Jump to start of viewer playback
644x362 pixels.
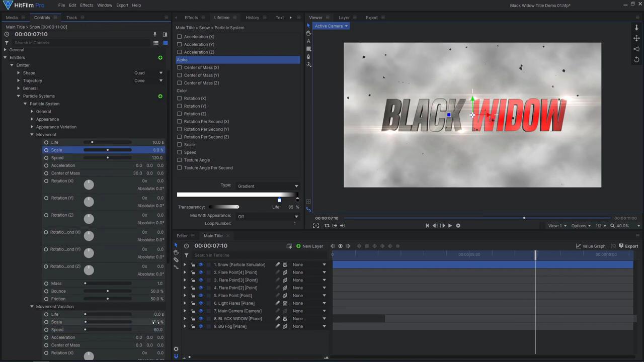click(427, 226)
